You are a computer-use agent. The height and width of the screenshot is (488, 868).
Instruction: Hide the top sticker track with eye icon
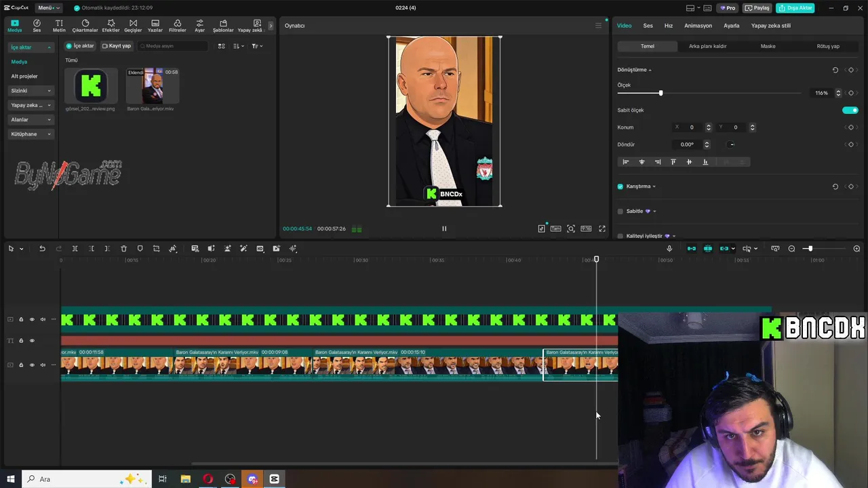point(32,319)
